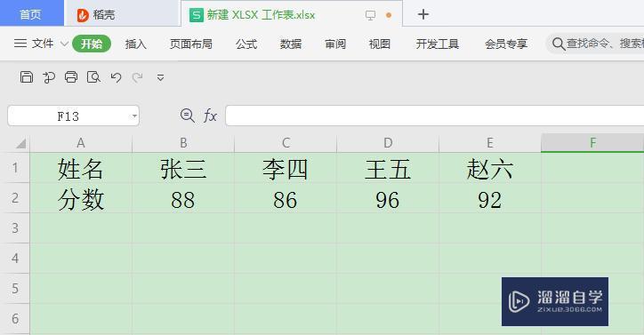The image size is (644, 335).
Task: Select the 开始 ribbon tab
Action: pos(92,44)
